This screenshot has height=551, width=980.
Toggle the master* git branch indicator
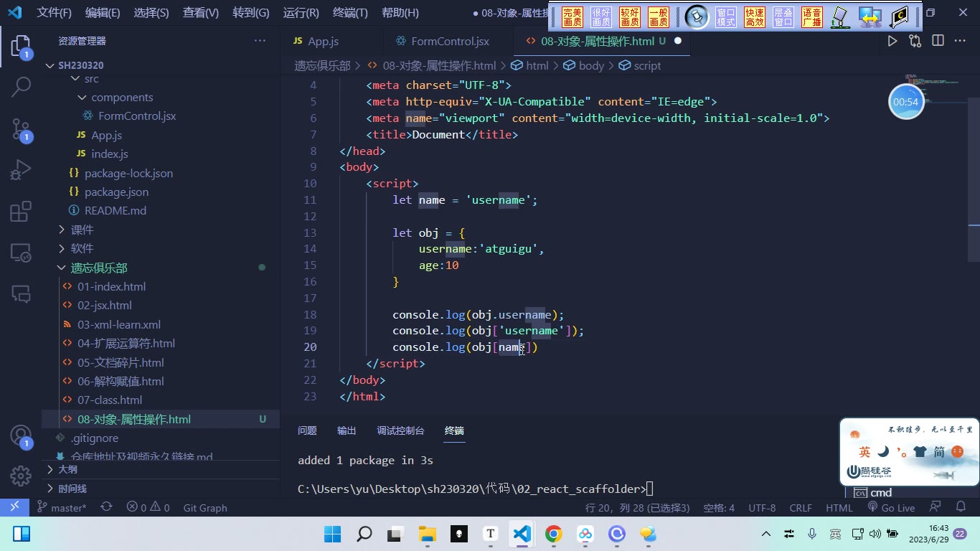click(62, 507)
